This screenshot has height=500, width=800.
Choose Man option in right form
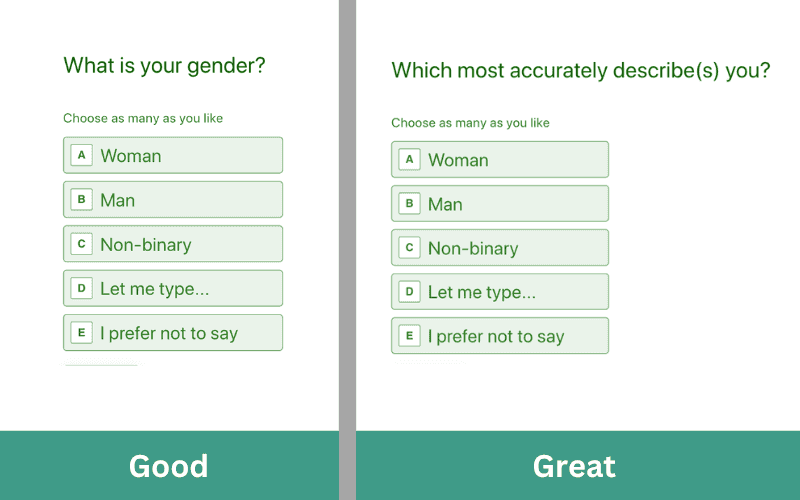(499, 204)
